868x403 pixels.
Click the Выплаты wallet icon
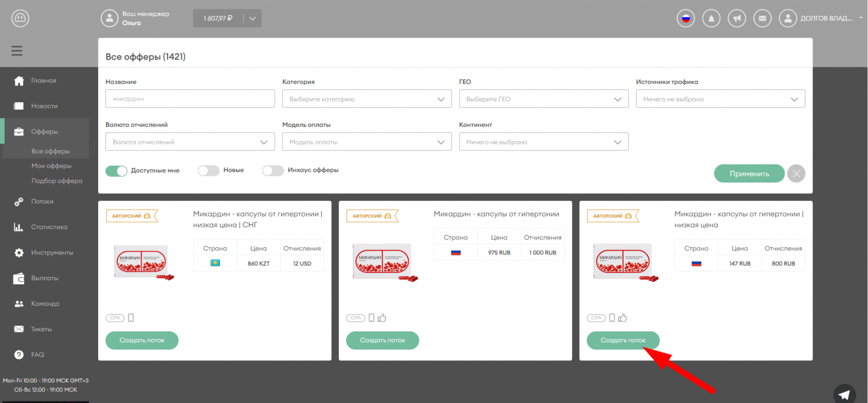pyautogui.click(x=19, y=278)
